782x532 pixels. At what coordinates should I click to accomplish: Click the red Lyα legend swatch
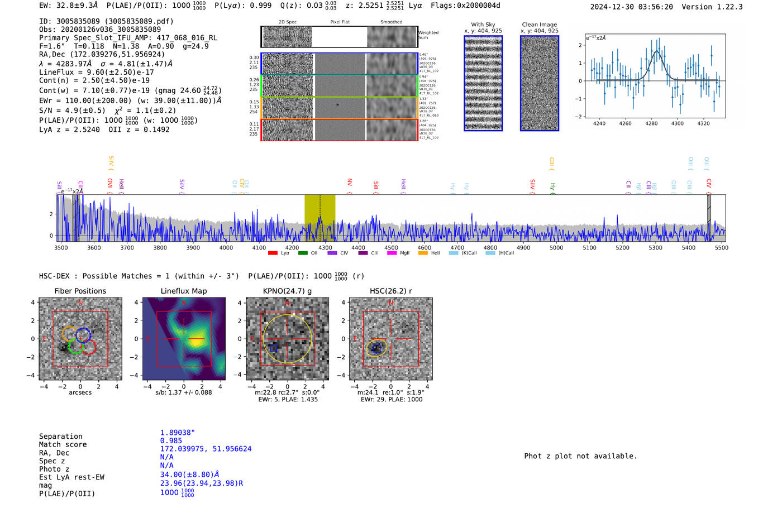[273, 253]
